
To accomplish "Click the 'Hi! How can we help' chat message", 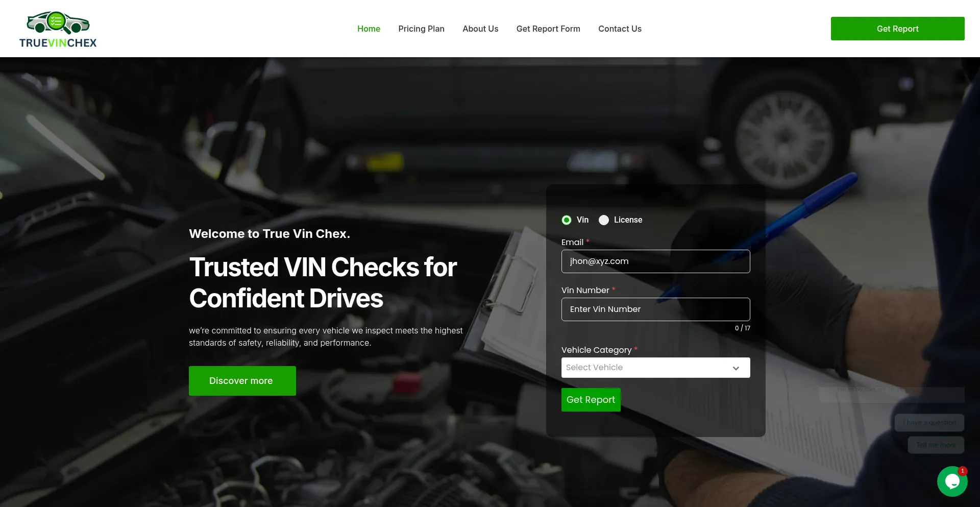I will coord(891,395).
